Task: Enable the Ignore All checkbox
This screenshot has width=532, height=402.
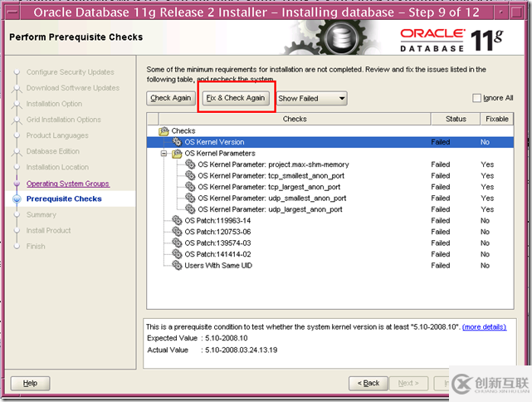Action: point(476,98)
